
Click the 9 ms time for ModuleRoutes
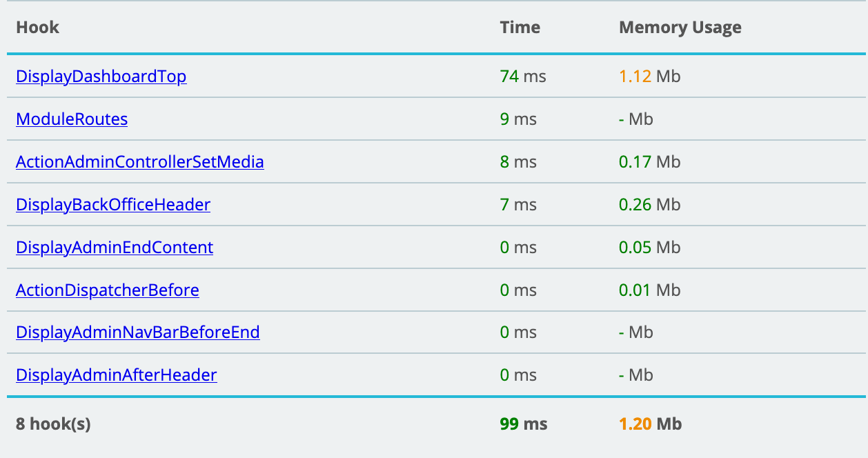(517, 119)
